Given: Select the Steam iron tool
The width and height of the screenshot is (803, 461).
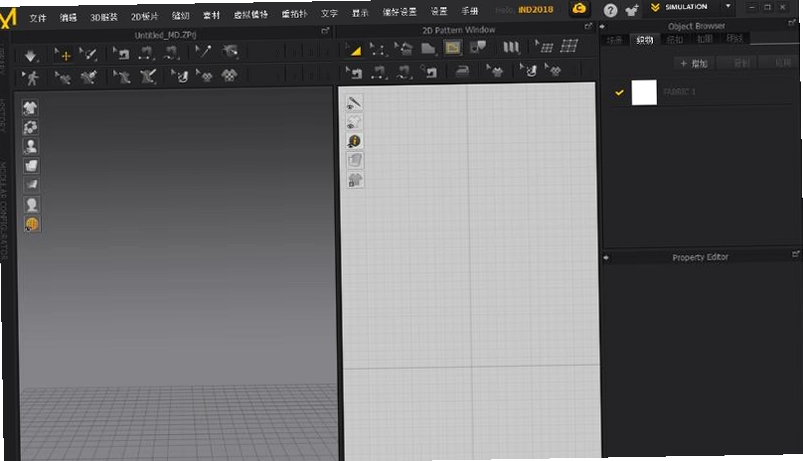Looking at the screenshot, I should 462,71.
